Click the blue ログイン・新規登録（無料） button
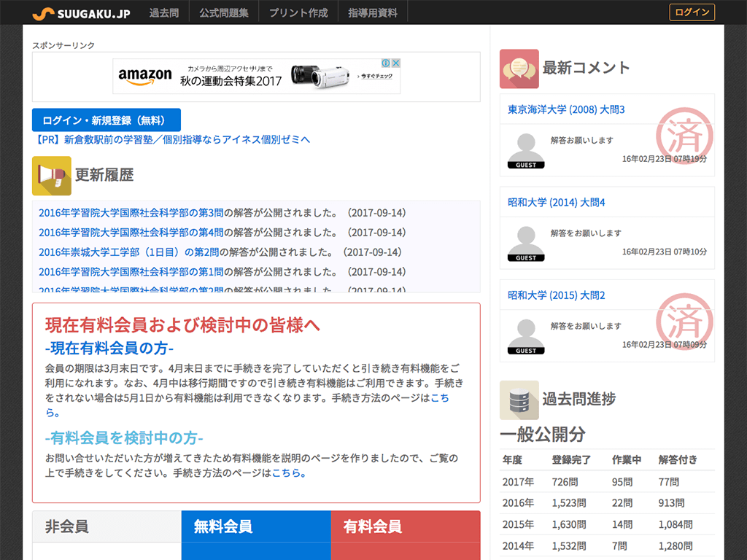This screenshot has height=560, width=747. (107, 120)
